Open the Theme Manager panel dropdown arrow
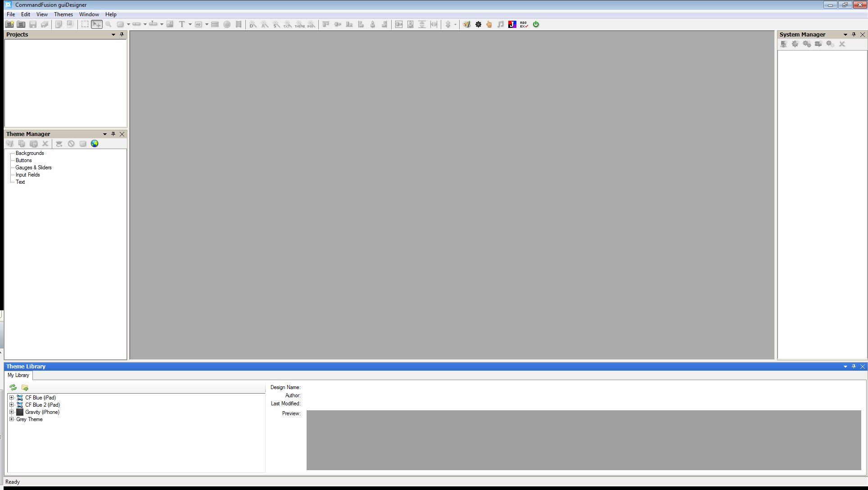Viewport: 868px width, 490px height. point(104,134)
